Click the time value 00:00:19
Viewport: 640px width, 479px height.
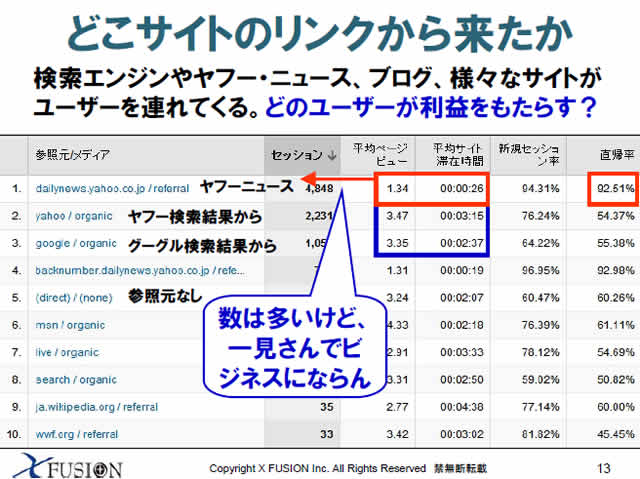(x=462, y=271)
